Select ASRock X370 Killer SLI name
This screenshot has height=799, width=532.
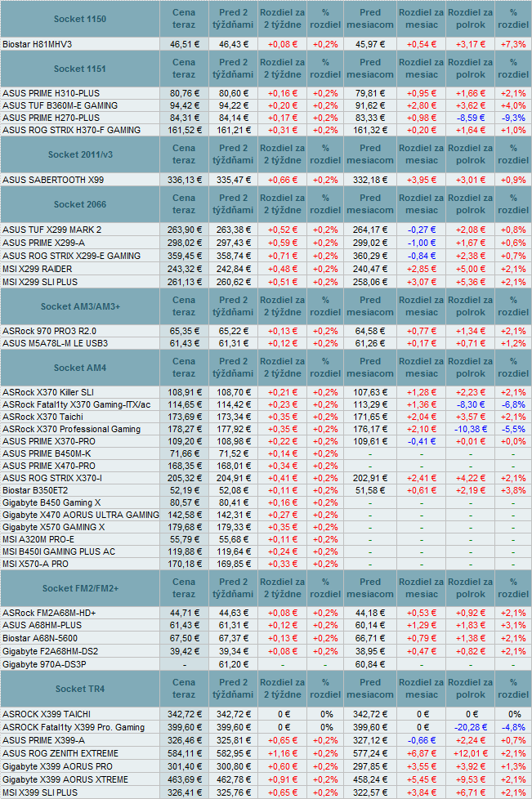[48, 392]
